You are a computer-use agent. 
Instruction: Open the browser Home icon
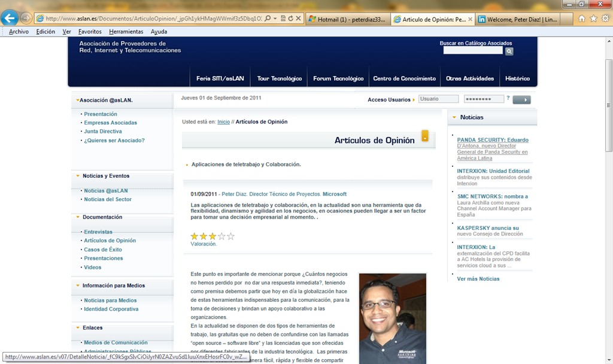tap(582, 19)
